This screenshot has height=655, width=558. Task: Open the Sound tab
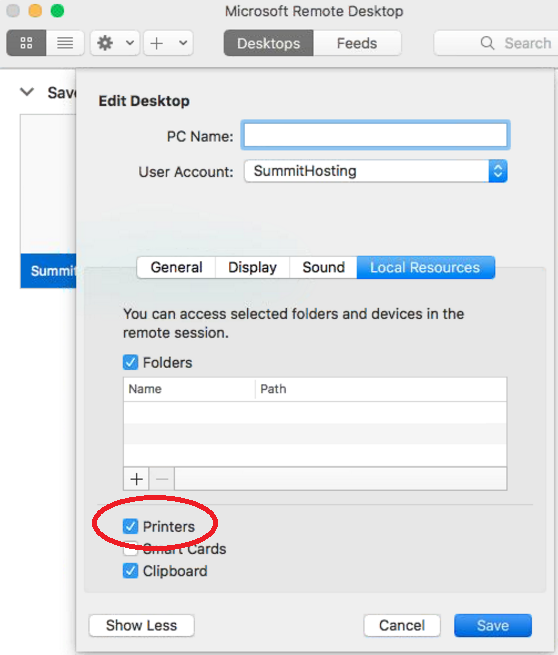coord(323,267)
